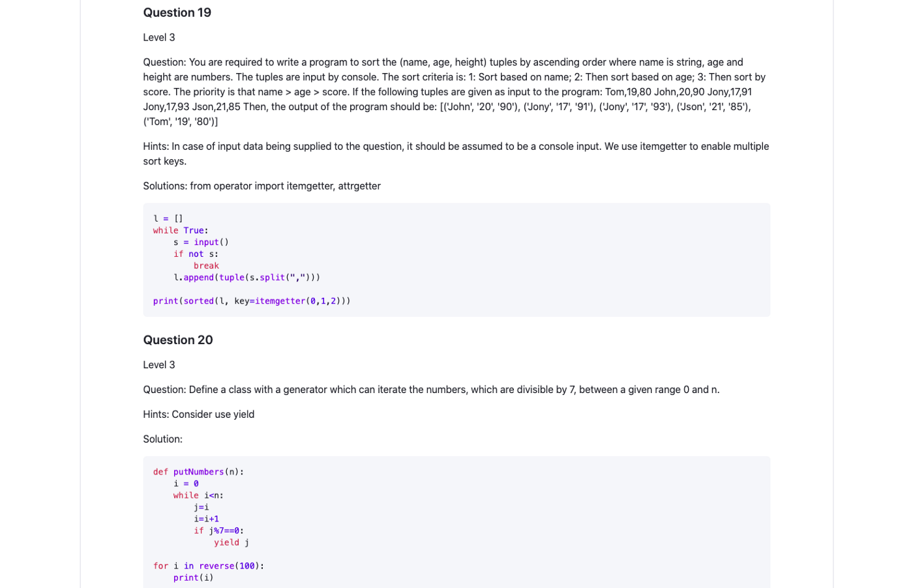
Task: Click the print(sorted(l, key=itemgetter(0,1,2))) line
Action: (252, 301)
